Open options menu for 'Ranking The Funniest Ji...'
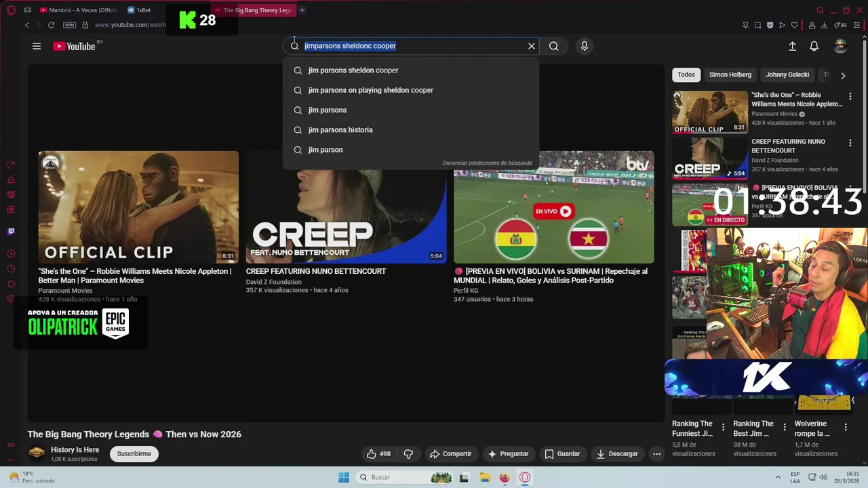868x488 pixels. pyautogui.click(x=723, y=427)
